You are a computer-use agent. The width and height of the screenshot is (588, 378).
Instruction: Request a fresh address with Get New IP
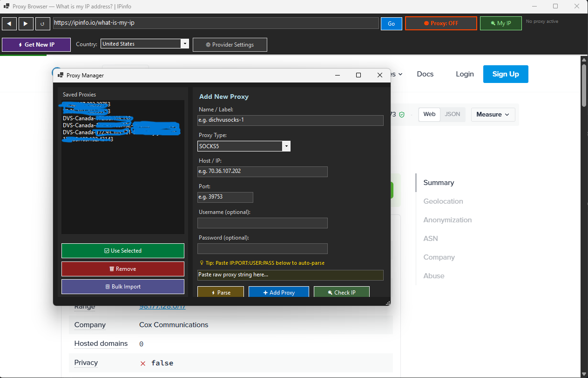(x=36, y=45)
